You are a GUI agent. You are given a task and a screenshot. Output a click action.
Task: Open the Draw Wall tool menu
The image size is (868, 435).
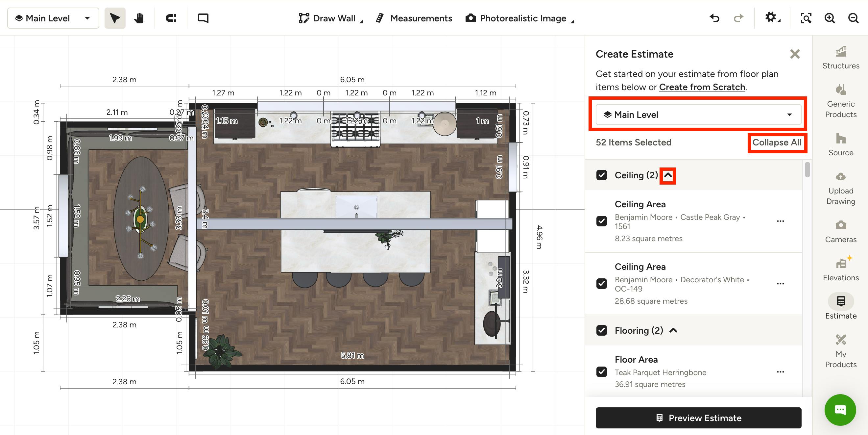point(330,18)
